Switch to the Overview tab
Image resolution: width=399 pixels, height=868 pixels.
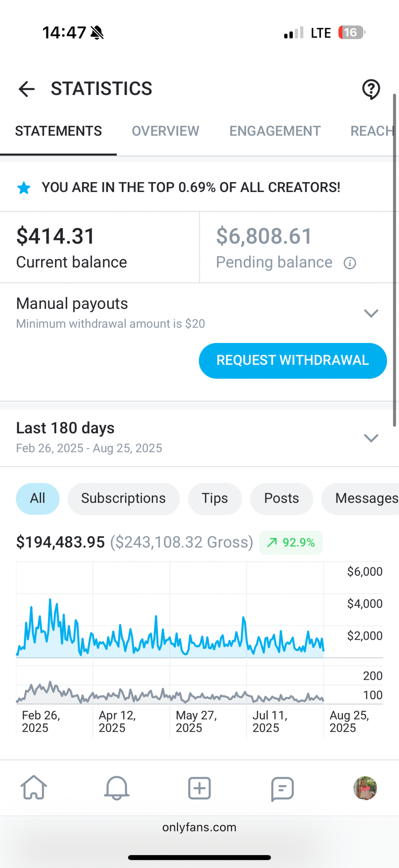click(165, 131)
